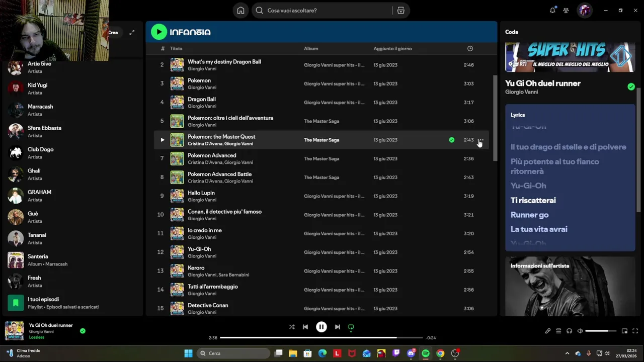The height and width of the screenshot is (362, 644).
Task: Click now playing album cover thumbnail
Action: [14, 331]
